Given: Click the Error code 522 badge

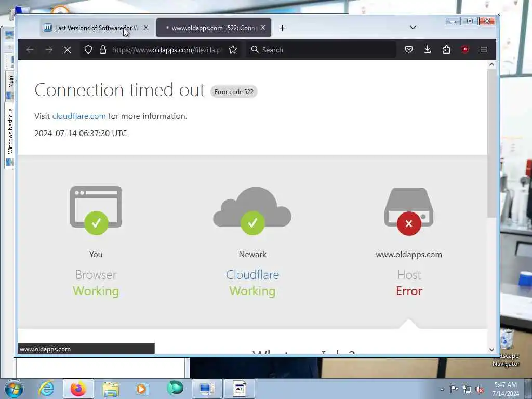Looking at the screenshot, I should point(234,92).
